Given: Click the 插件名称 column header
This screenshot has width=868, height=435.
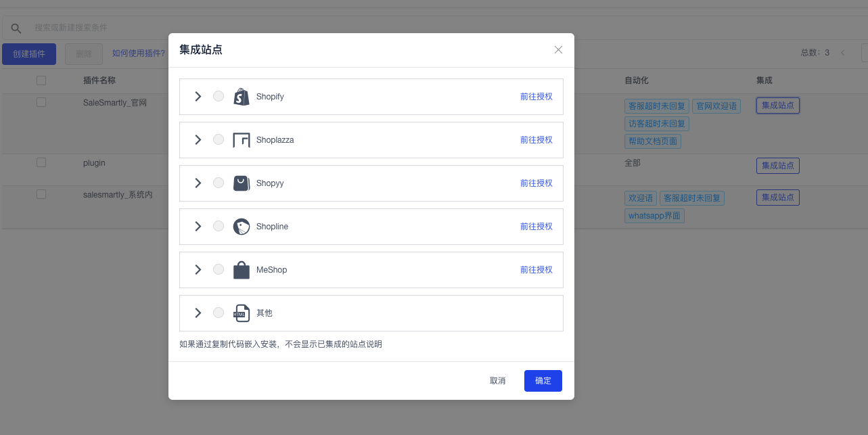Looking at the screenshot, I should (x=99, y=81).
